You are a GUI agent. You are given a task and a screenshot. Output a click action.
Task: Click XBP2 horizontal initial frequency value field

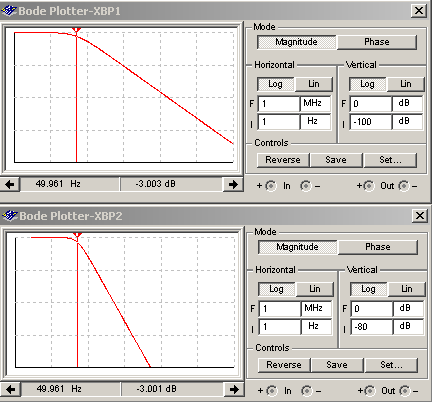pyautogui.click(x=280, y=327)
